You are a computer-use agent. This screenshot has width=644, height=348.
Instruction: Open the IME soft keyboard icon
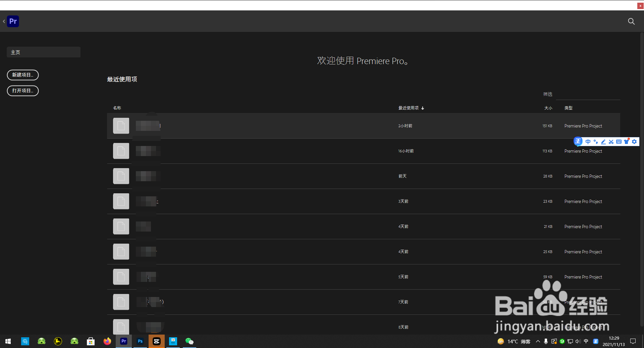click(619, 142)
